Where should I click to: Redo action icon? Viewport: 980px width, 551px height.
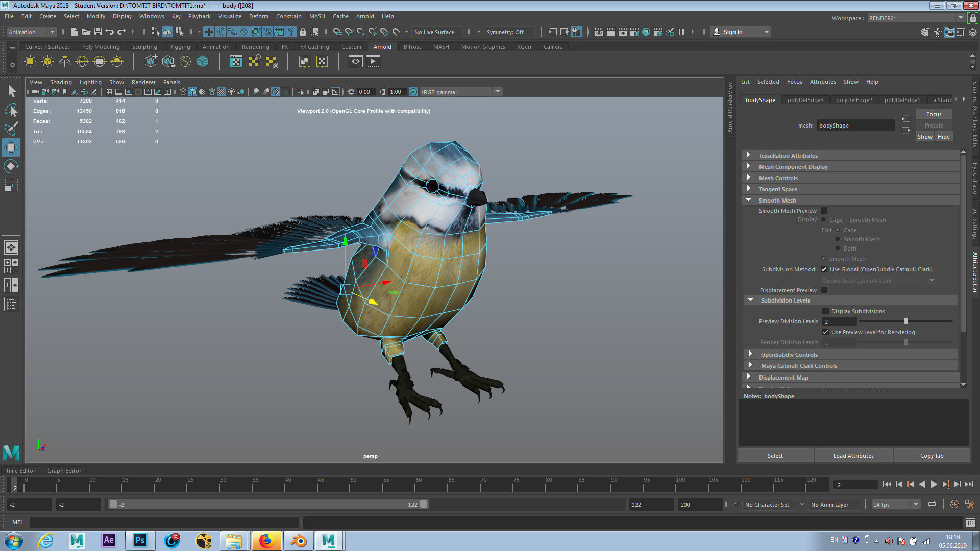click(x=121, y=32)
